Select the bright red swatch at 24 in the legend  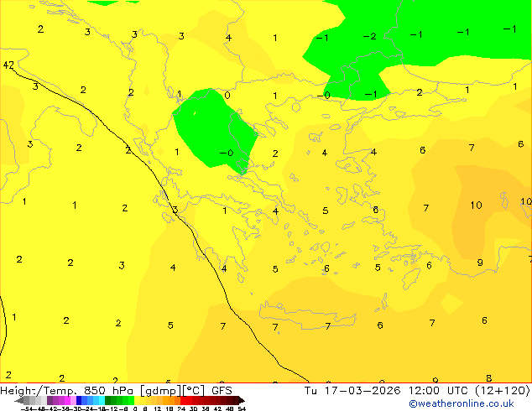point(183,400)
